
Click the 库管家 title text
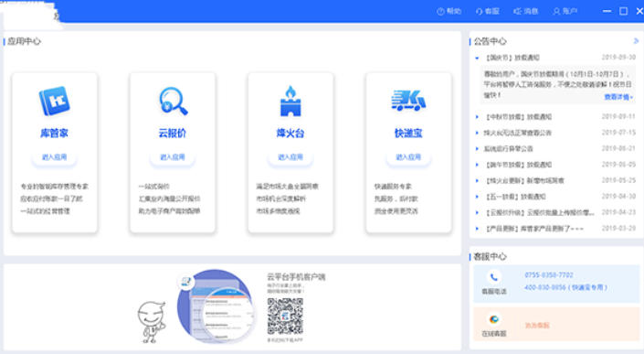click(54, 134)
